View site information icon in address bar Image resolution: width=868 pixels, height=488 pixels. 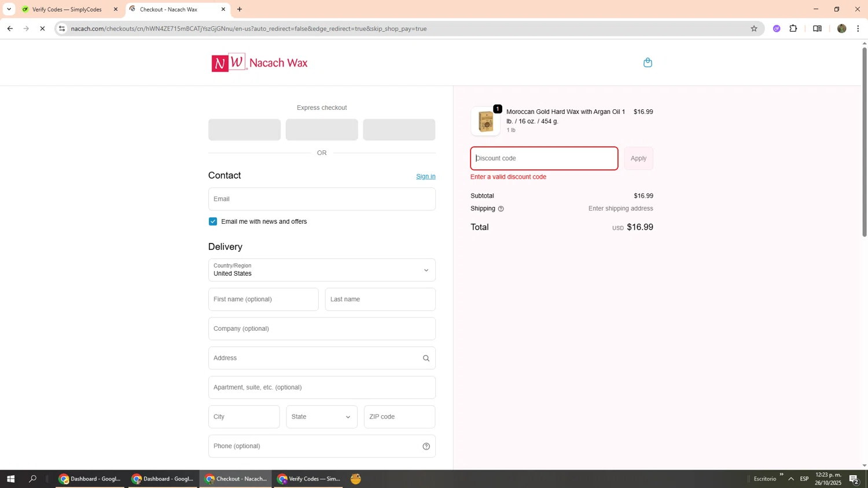(x=62, y=28)
